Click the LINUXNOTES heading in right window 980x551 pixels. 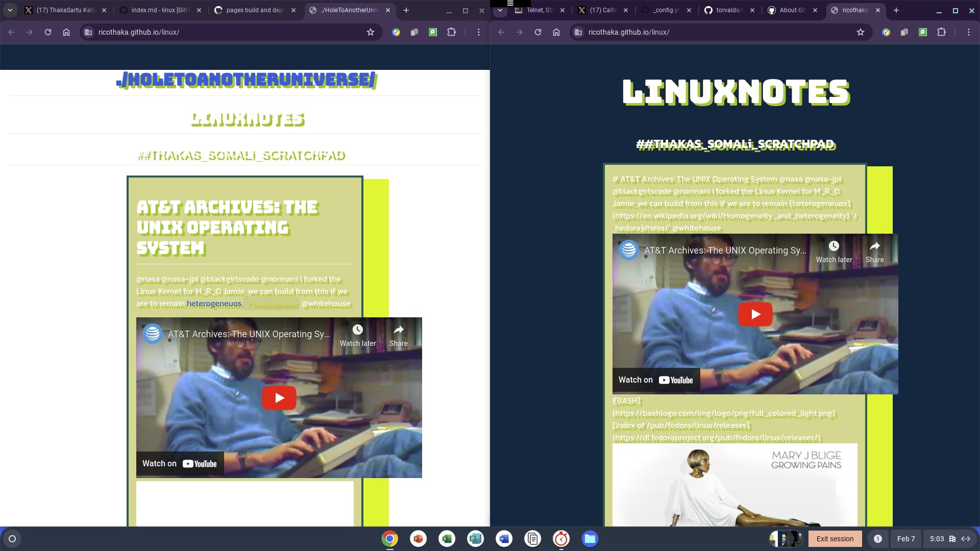click(736, 92)
